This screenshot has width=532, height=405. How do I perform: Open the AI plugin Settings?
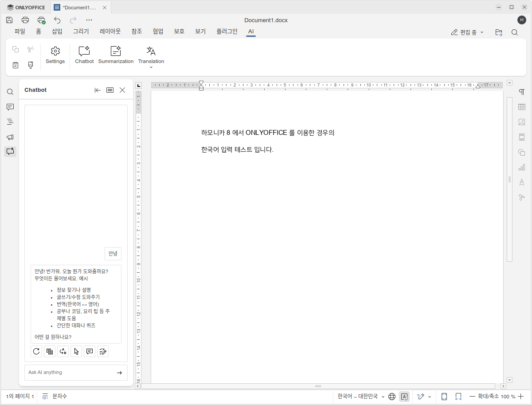click(x=55, y=55)
